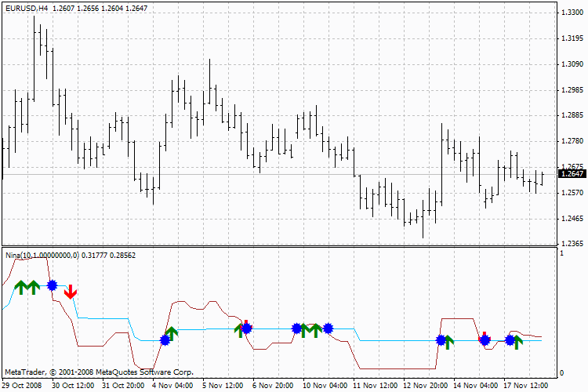This screenshot has height=392, width=588.
Task: Select the EURUSD,H4 chart title text
Action: click(27, 8)
